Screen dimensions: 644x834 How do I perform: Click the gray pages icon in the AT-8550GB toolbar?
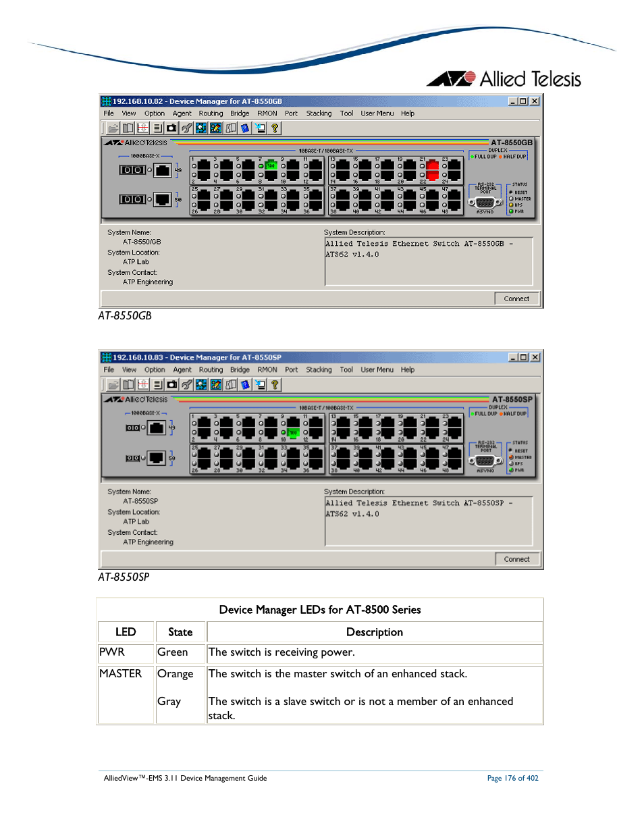[x=231, y=128]
